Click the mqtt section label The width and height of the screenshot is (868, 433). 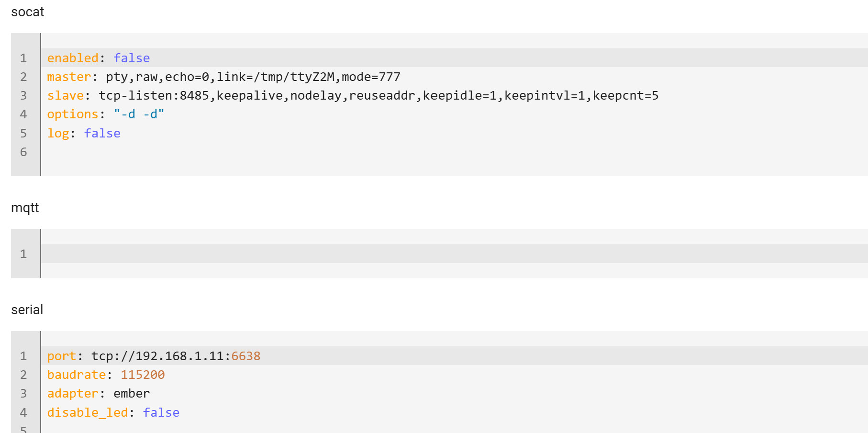[25, 208]
